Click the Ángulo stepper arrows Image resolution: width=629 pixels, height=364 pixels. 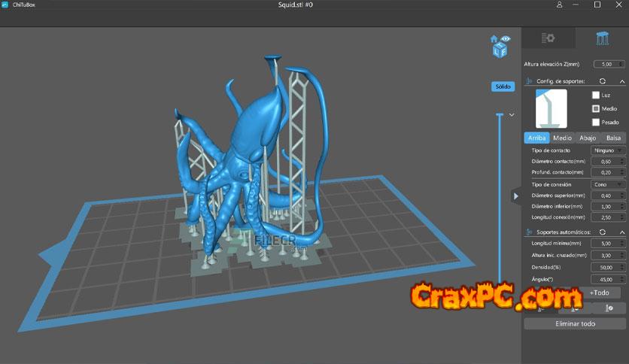(x=621, y=280)
